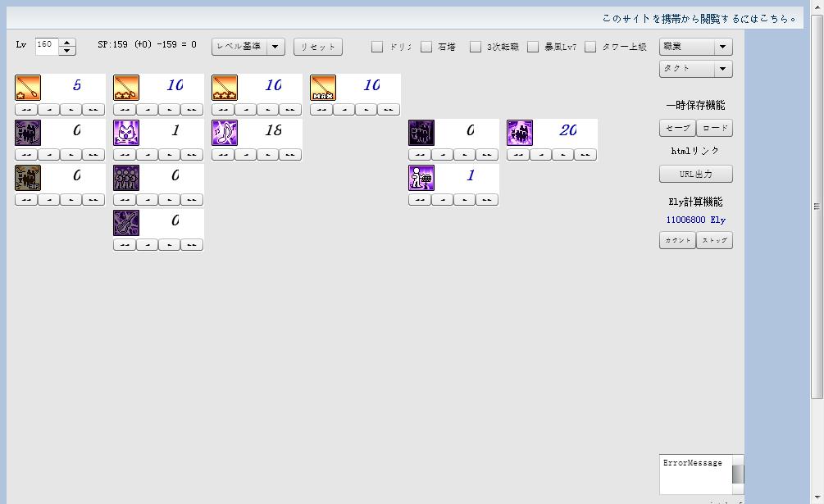
Task: Click the page vertical scrollbar thumb
Action: 817,207
